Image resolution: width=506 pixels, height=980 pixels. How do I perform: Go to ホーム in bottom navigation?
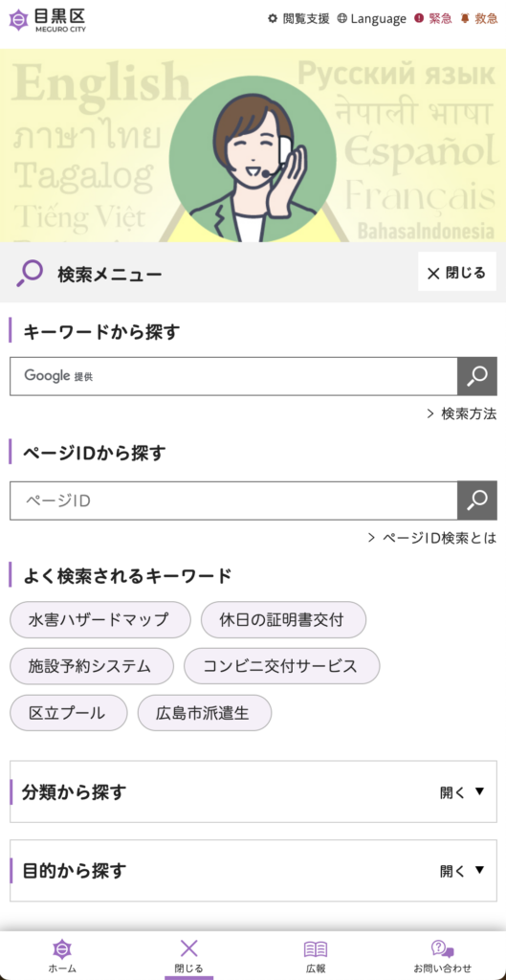(62, 956)
